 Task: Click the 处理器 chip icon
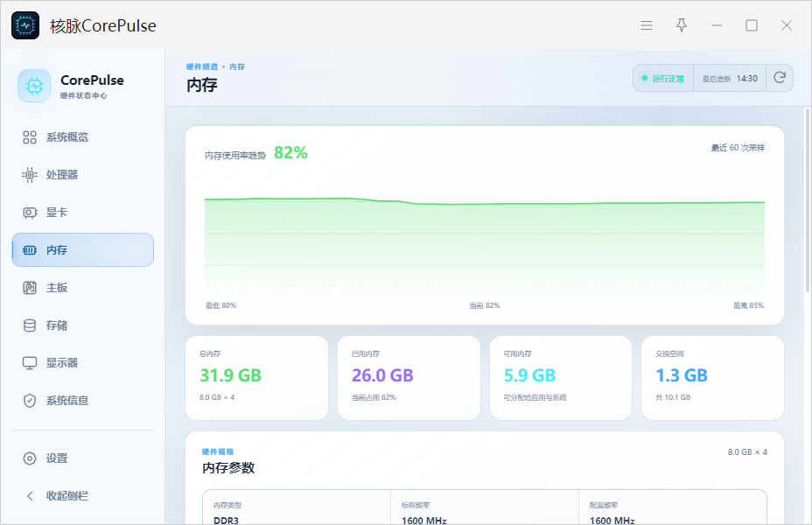30,175
